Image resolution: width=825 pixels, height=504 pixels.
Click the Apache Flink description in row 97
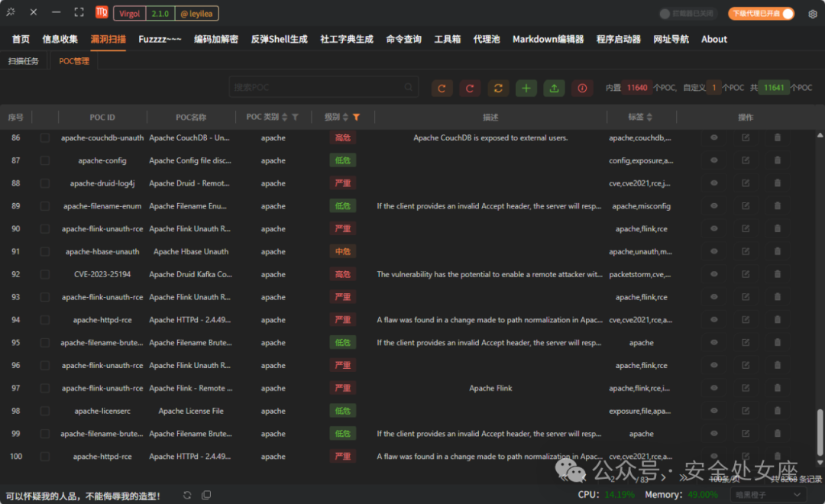(x=490, y=388)
